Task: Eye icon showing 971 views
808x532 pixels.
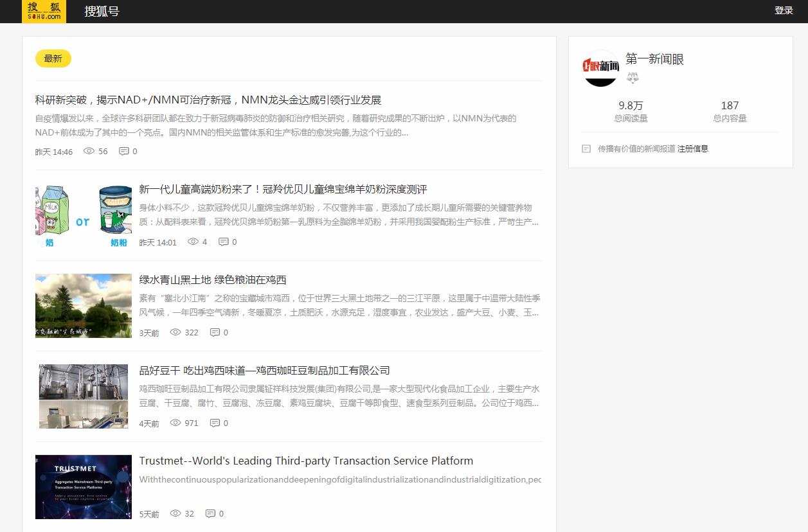Action: 175,423
